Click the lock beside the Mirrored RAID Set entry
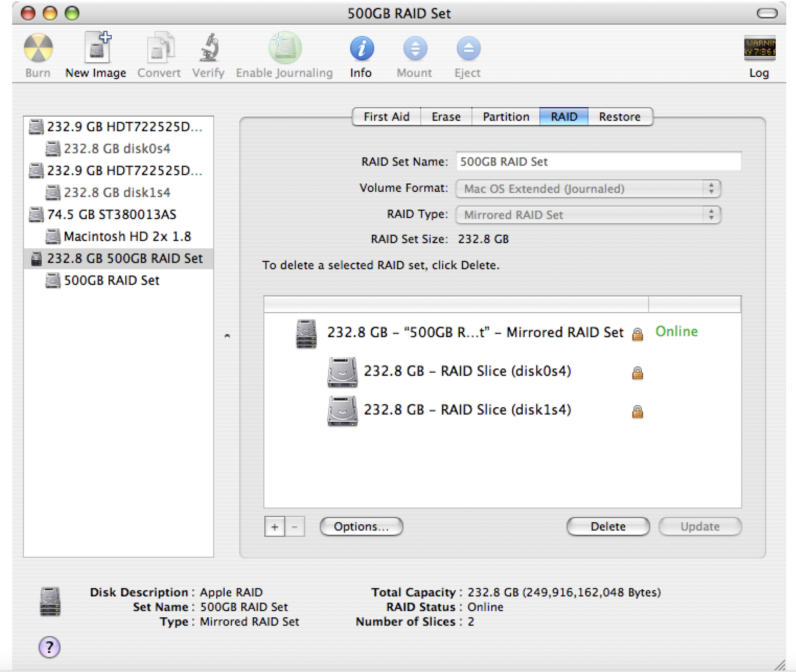The height and width of the screenshot is (672, 796). [x=637, y=334]
